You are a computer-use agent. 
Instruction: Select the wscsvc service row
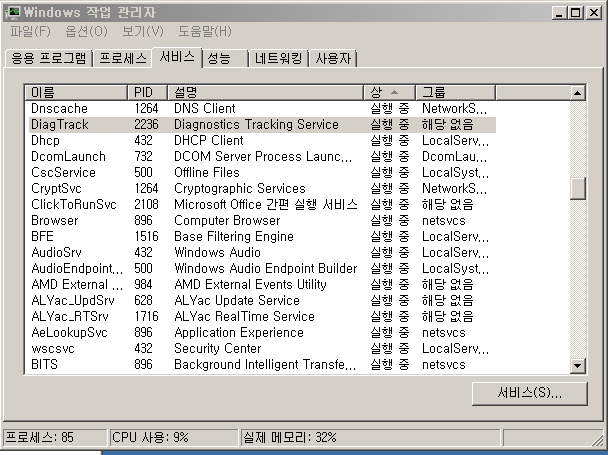click(x=262, y=348)
